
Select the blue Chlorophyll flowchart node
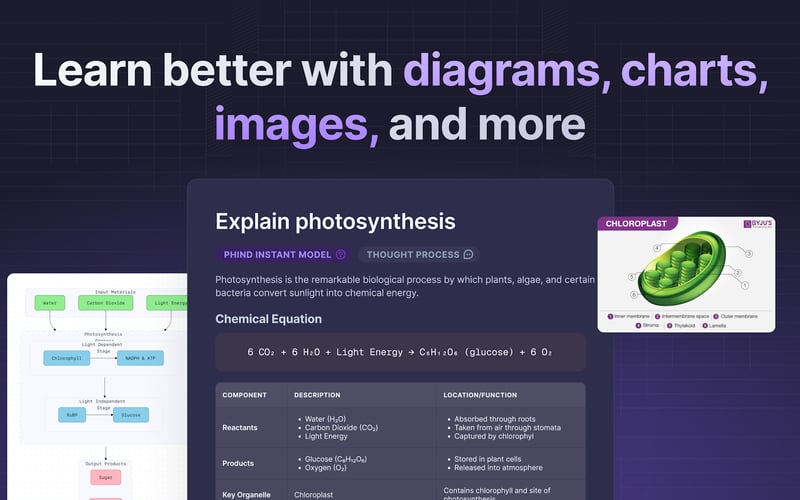pos(67,358)
